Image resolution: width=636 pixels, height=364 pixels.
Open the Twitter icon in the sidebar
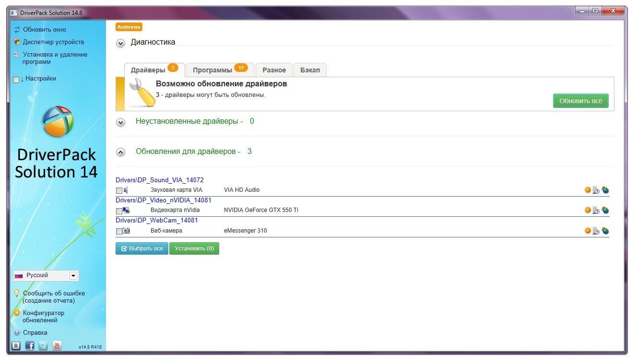click(44, 345)
